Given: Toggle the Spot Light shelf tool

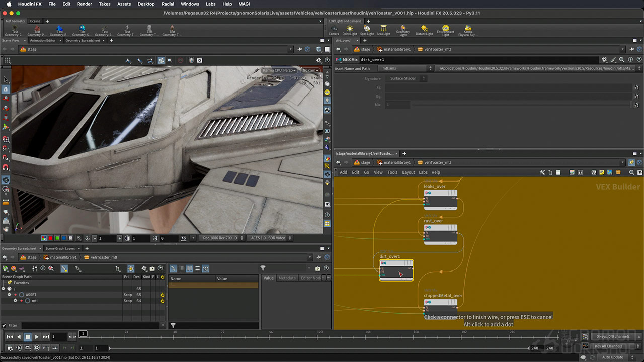Looking at the screenshot, I should click(367, 30).
